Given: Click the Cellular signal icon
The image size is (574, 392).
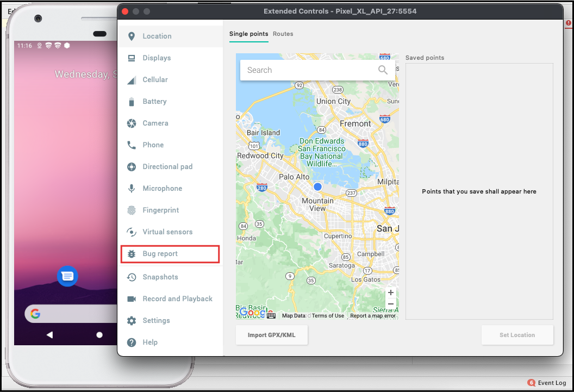Looking at the screenshot, I should coord(132,80).
